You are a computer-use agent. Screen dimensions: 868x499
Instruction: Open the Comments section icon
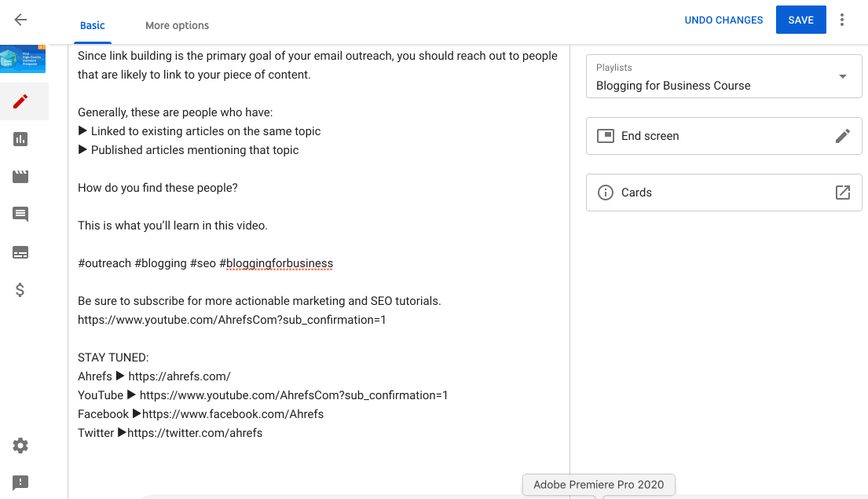(x=20, y=214)
